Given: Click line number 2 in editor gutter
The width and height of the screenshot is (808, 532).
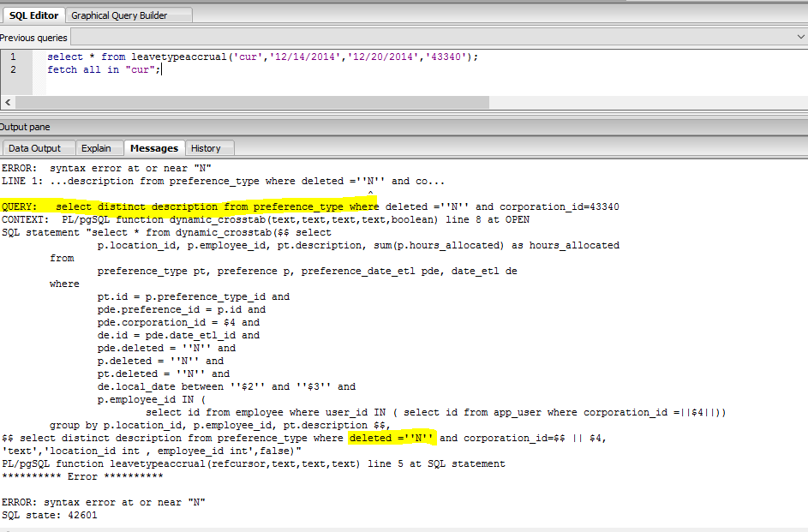Looking at the screenshot, I should click(13, 69).
